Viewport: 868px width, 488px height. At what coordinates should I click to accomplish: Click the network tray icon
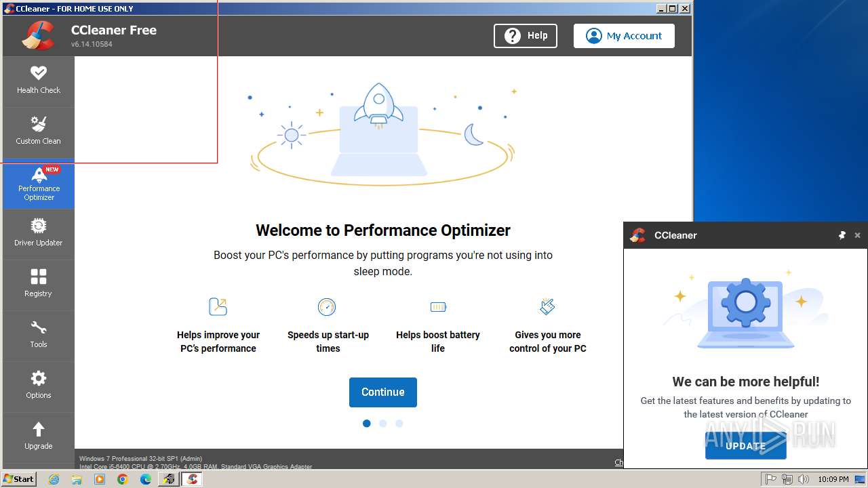[787, 479]
